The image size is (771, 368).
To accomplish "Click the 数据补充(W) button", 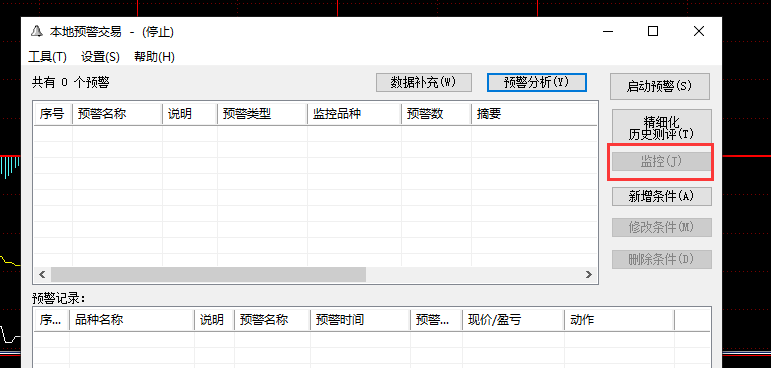I will coord(424,83).
